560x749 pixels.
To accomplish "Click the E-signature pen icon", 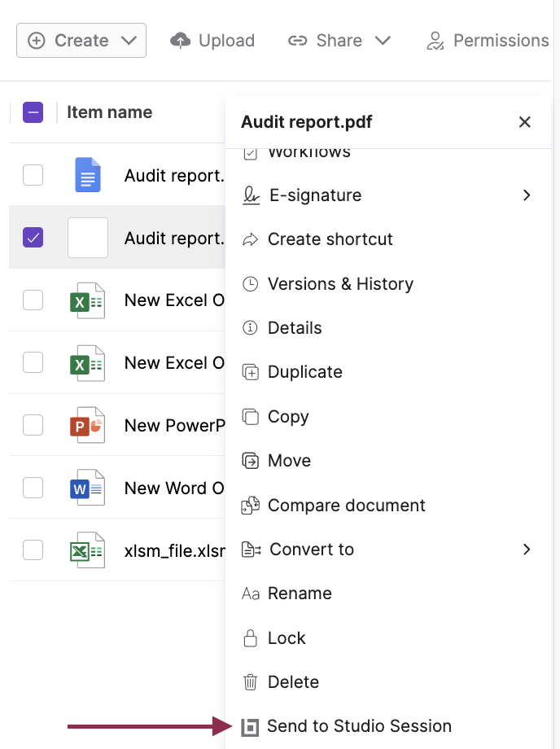I will pyautogui.click(x=252, y=195).
